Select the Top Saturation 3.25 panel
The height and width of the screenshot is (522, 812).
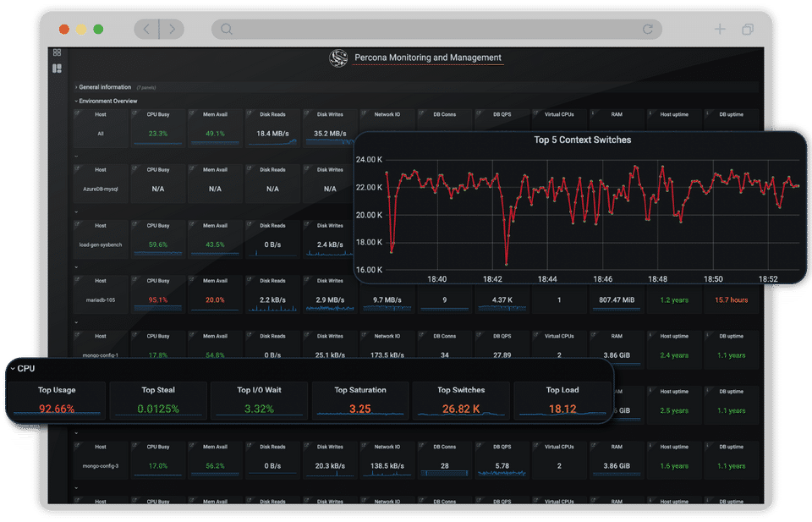coord(360,401)
